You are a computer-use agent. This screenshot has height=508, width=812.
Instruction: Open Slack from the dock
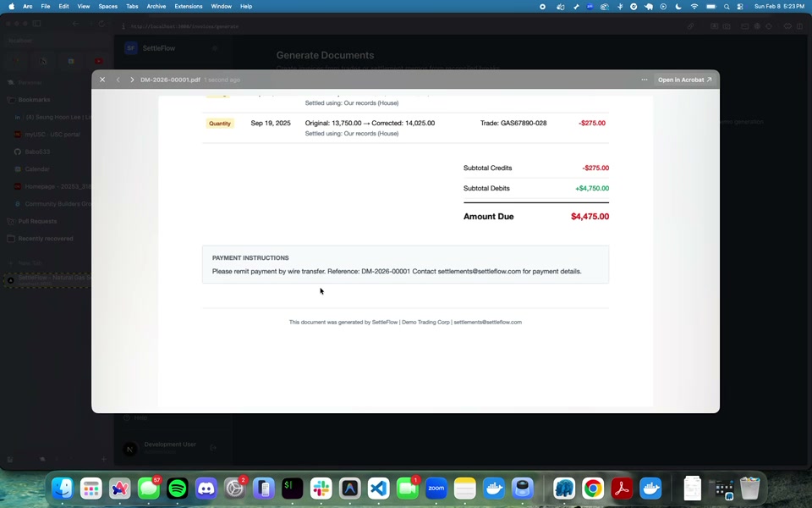coord(321,489)
